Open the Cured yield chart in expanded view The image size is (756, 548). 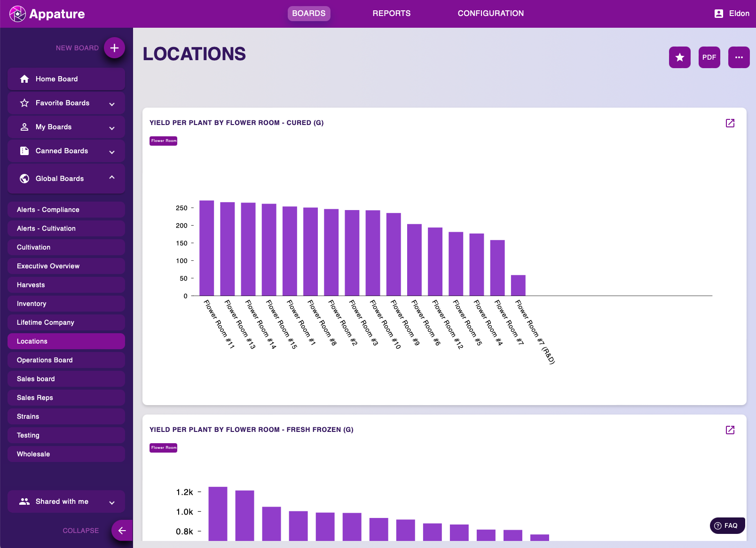coord(730,123)
